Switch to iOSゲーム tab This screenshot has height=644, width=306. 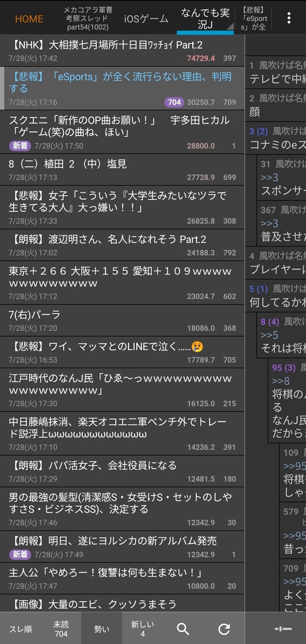pyautogui.click(x=146, y=19)
